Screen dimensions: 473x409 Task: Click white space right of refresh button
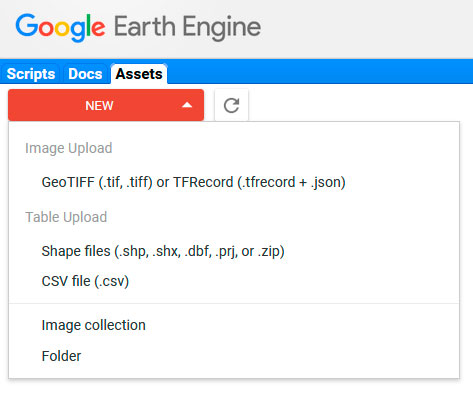pos(360,103)
